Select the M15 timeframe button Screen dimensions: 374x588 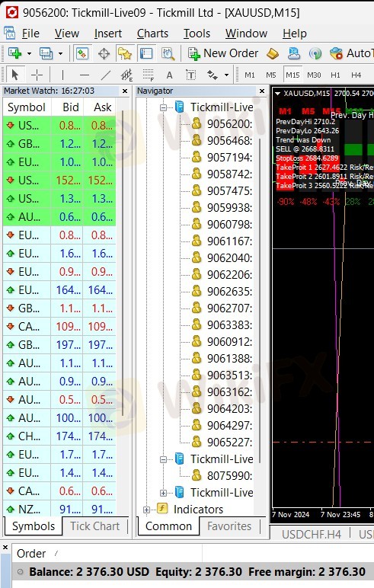[292, 75]
